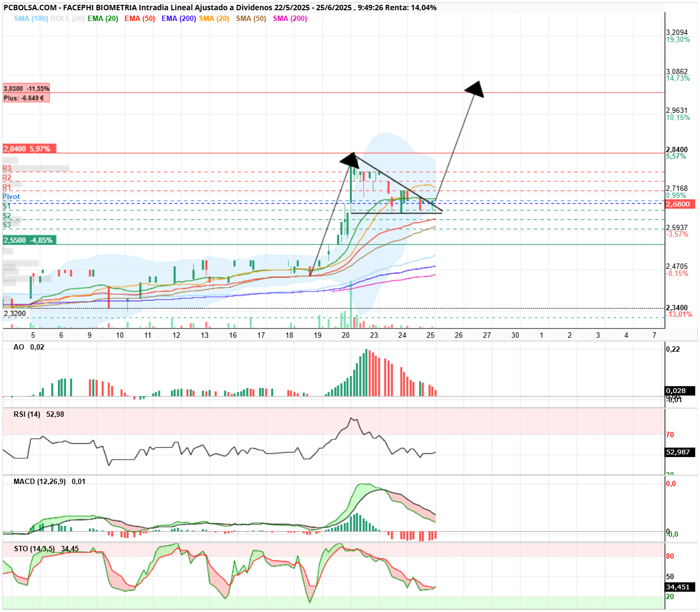Click the 52,987 RSI value box

[x=680, y=452]
